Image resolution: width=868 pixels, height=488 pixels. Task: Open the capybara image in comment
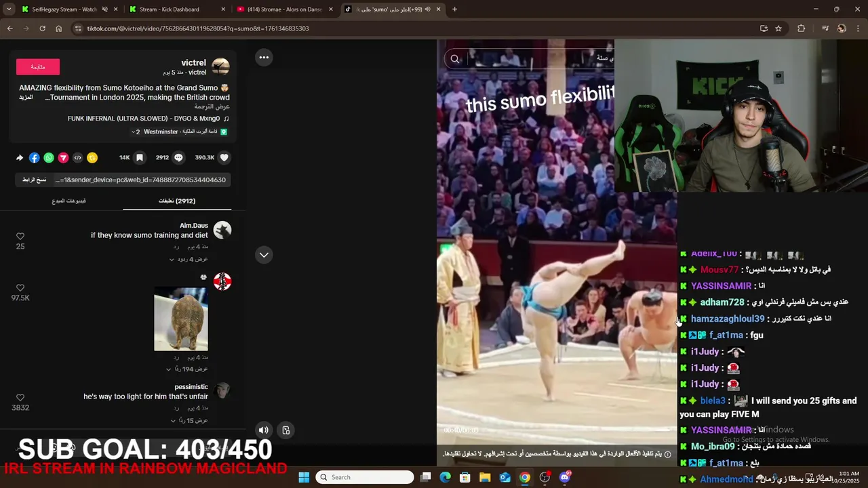coord(181,319)
